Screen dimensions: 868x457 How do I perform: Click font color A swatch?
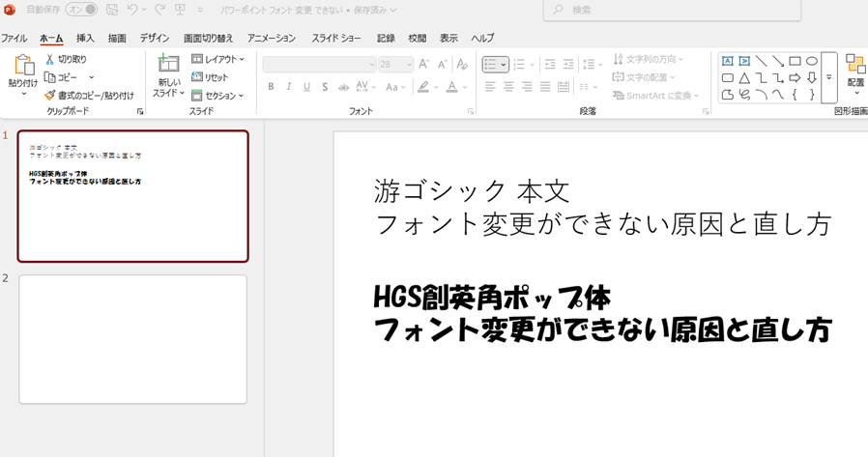(x=452, y=87)
